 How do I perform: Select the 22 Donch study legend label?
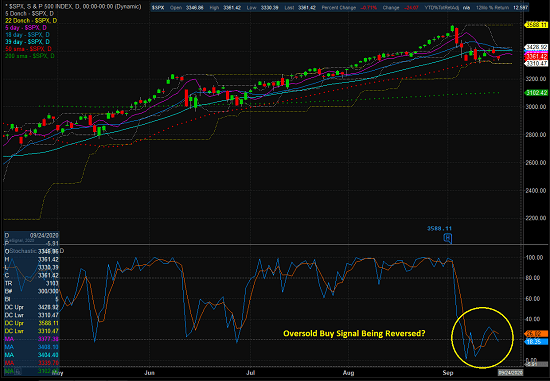pyautogui.click(x=31, y=21)
